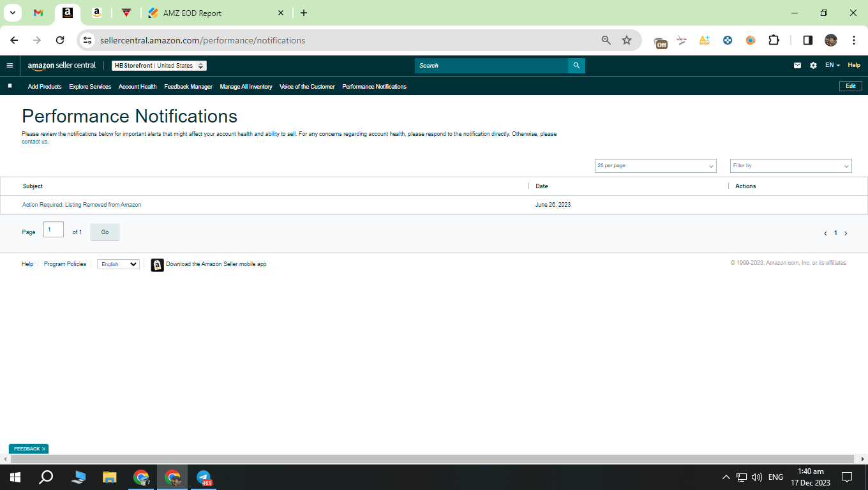Image resolution: width=868 pixels, height=490 pixels.
Task: Open the Windows Start menu
Action: pos(15,477)
